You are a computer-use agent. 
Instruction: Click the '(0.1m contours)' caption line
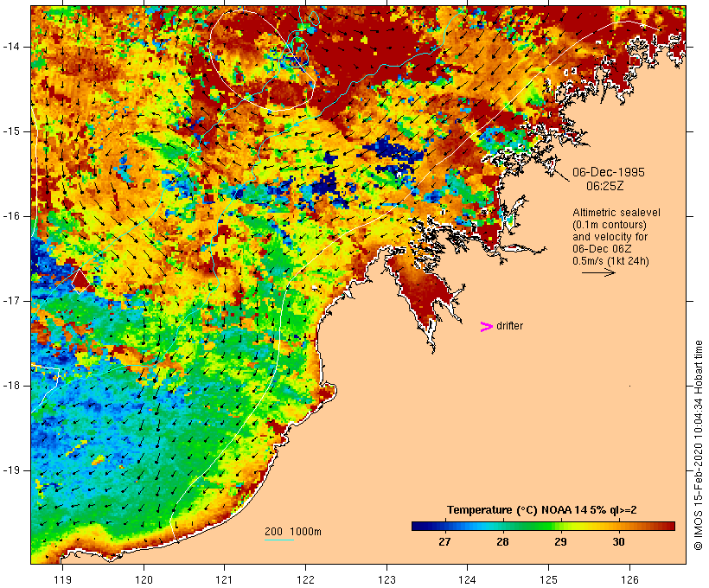click(609, 225)
